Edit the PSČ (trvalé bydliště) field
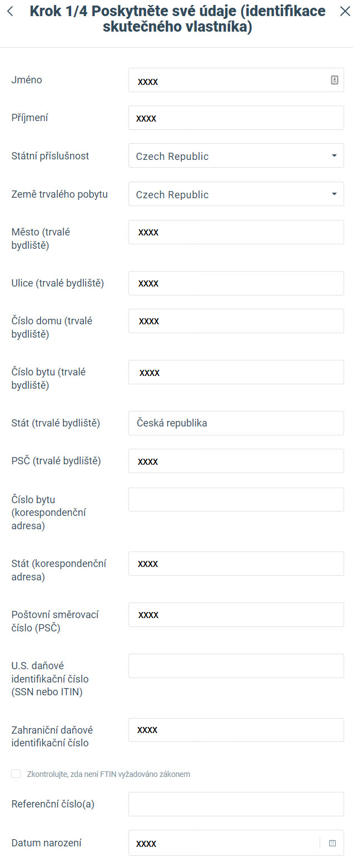The height and width of the screenshot is (868, 353). (x=236, y=461)
